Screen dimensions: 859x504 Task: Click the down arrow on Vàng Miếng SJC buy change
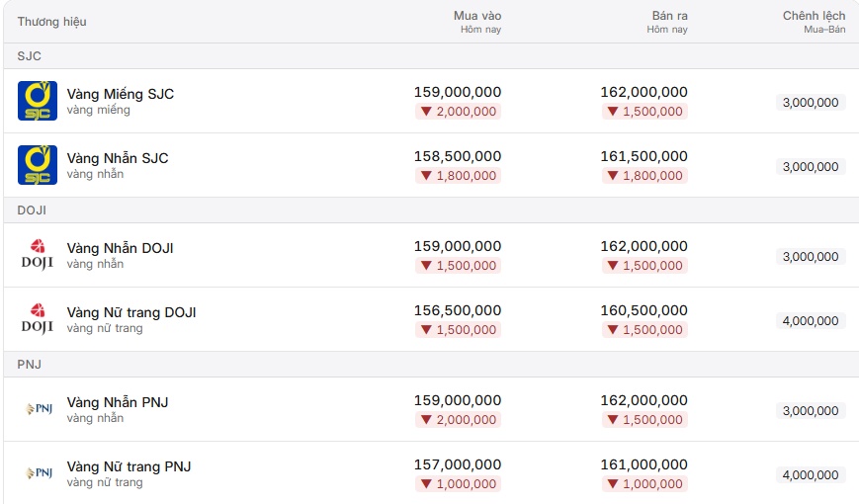coord(426,112)
